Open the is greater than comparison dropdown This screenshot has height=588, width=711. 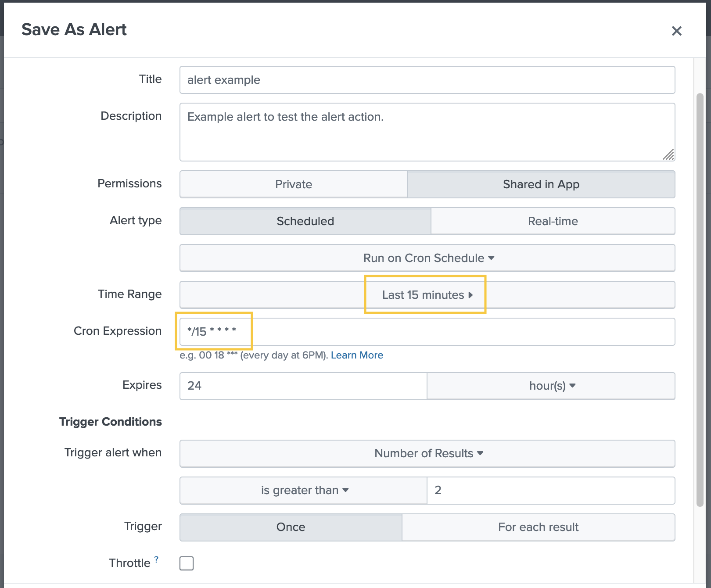[303, 490]
